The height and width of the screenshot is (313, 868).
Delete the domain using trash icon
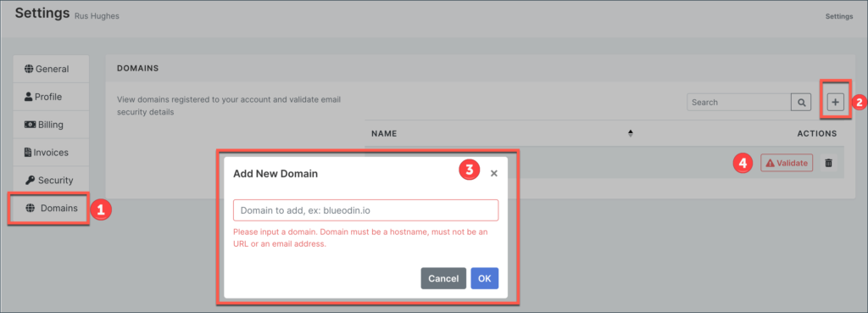(828, 163)
